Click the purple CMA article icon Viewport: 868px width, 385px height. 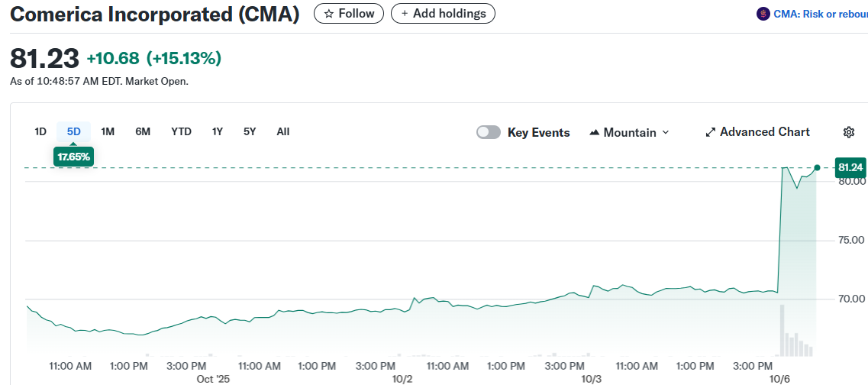763,14
